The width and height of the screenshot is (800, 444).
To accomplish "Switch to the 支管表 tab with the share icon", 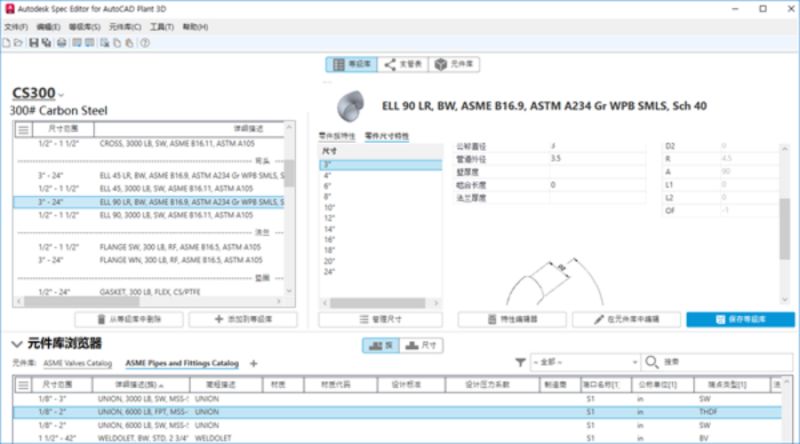I will (403, 64).
